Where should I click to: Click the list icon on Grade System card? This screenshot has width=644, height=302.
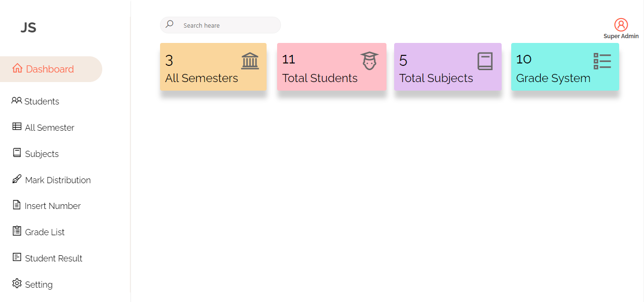pos(602,61)
